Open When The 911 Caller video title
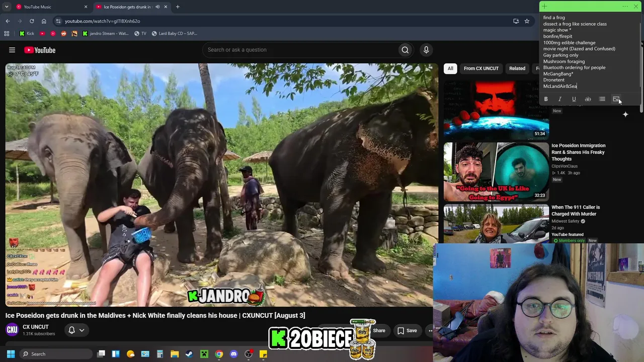 coord(576,211)
